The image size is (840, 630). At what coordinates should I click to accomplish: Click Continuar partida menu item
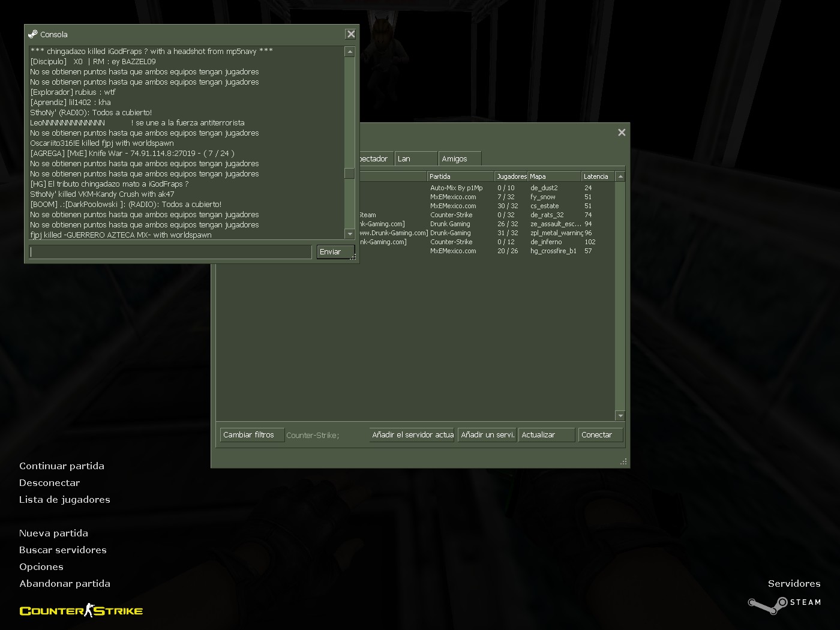click(x=62, y=466)
